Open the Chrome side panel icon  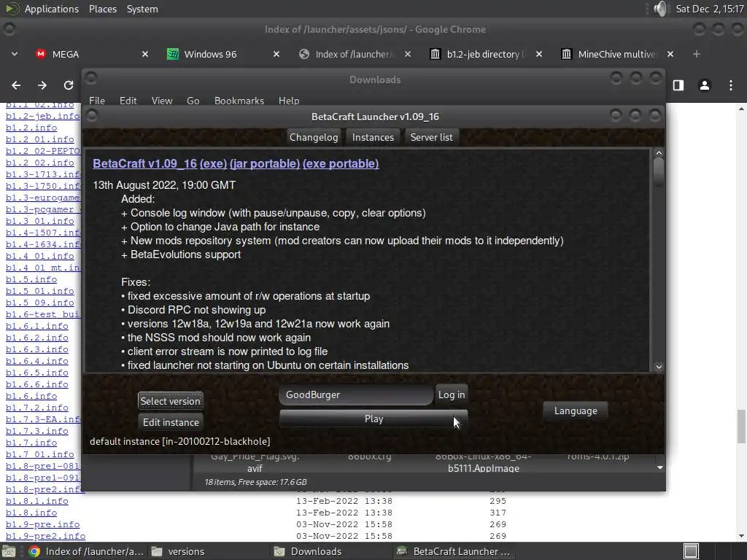point(678,85)
